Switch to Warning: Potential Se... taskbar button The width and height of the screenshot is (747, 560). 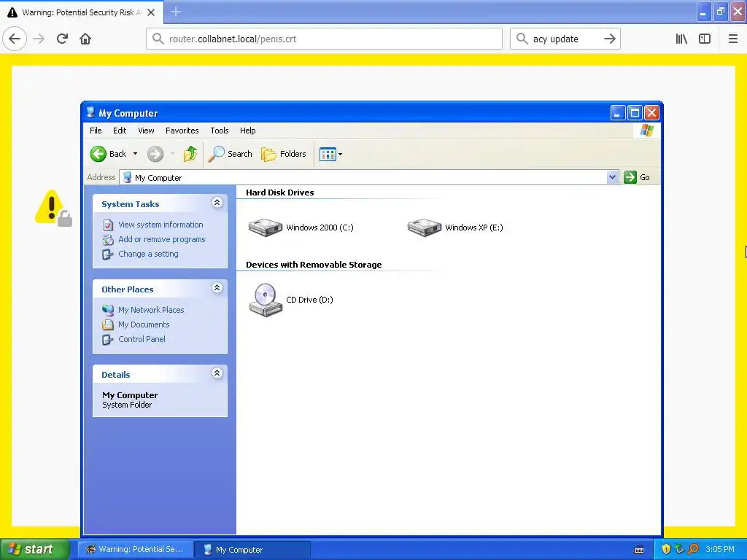pos(136,550)
